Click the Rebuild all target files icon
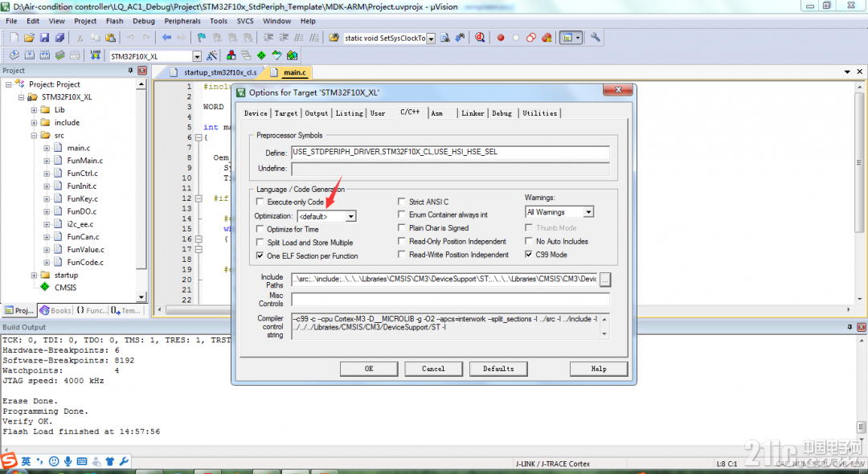This screenshot has width=868, height=474. pos(44,55)
